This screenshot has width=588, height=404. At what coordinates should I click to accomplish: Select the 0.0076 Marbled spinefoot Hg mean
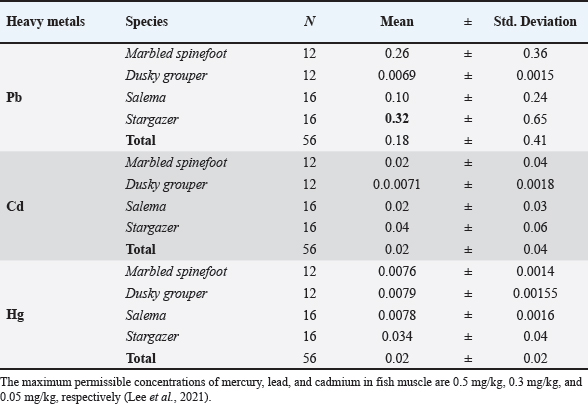click(397, 271)
